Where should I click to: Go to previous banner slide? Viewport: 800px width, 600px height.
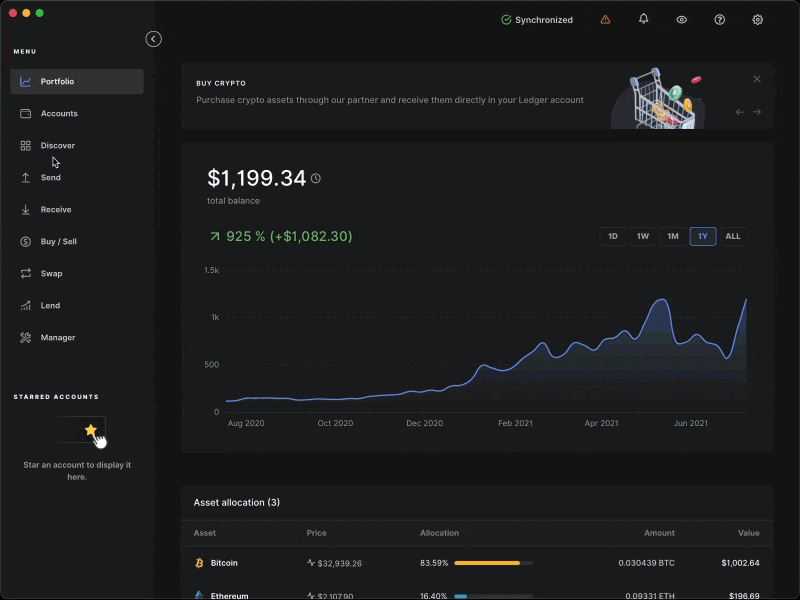pyautogui.click(x=739, y=112)
